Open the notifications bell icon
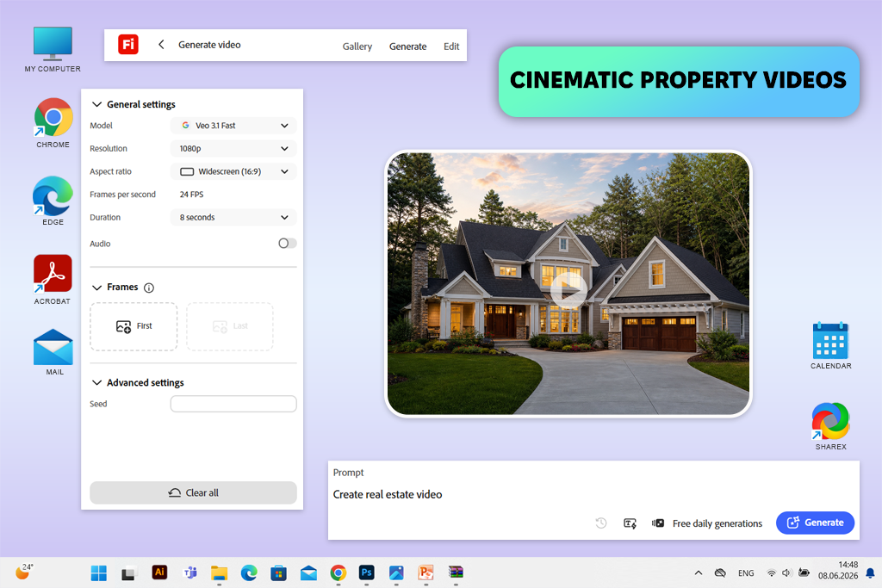 click(x=870, y=573)
